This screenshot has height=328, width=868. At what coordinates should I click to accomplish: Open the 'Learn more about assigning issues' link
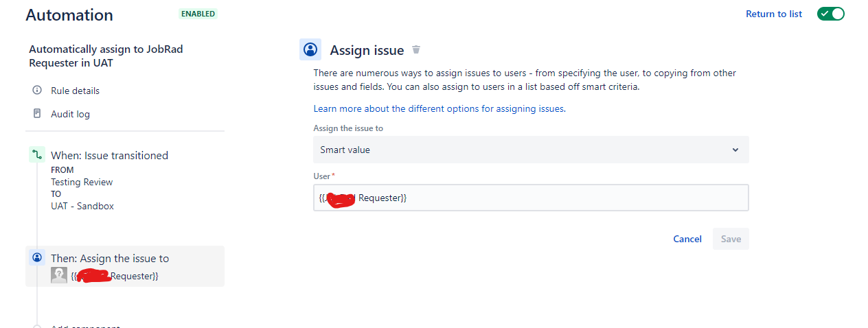pyautogui.click(x=439, y=108)
